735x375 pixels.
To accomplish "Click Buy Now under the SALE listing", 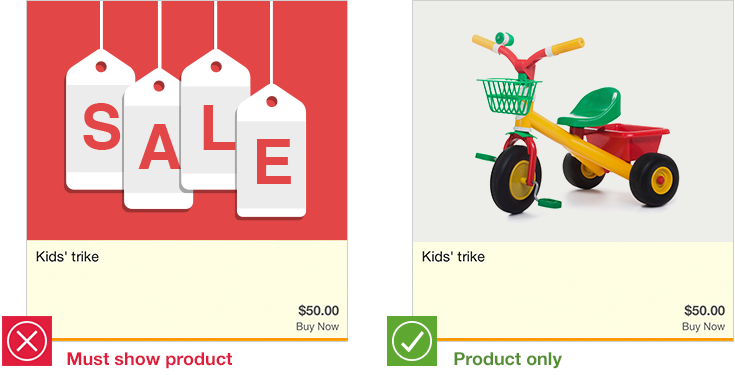I will click(x=317, y=327).
